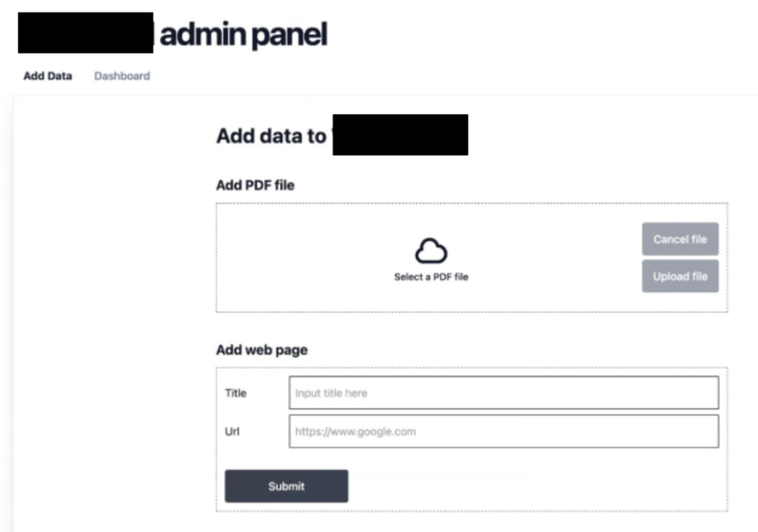Click the blacked-out name in the heading
This screenshot has width=758, height=532.
[400, 135]
